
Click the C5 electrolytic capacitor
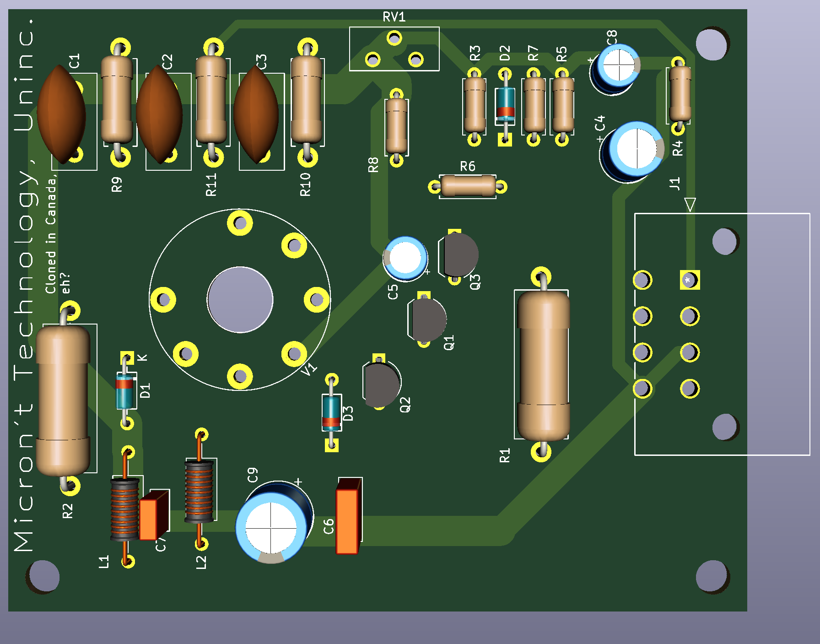[x=405, y=259]
